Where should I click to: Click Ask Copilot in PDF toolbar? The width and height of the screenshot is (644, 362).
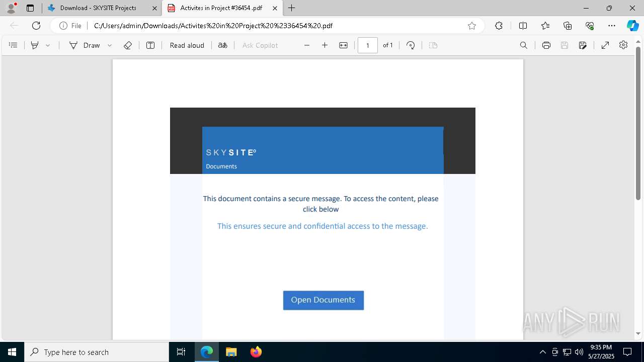pos(260,45)
